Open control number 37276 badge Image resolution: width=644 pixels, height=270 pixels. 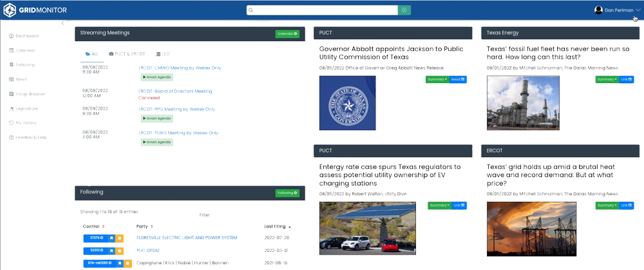click(x=96, y=238)
